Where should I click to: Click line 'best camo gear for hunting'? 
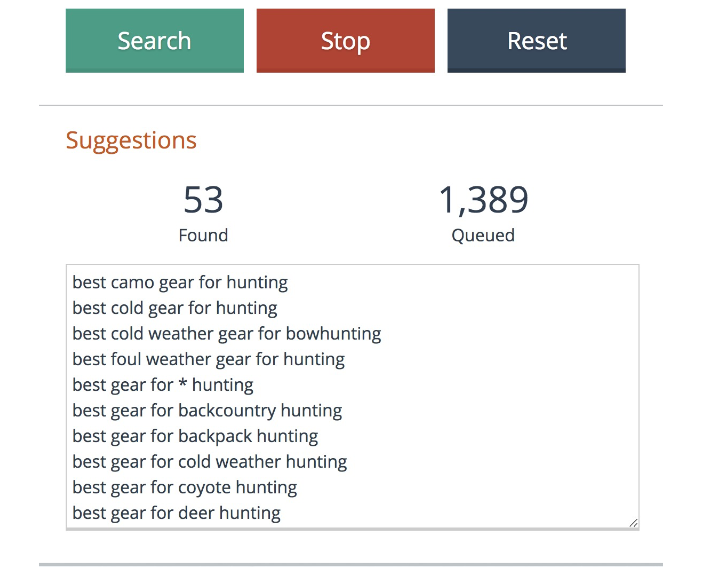coord(180,282)
